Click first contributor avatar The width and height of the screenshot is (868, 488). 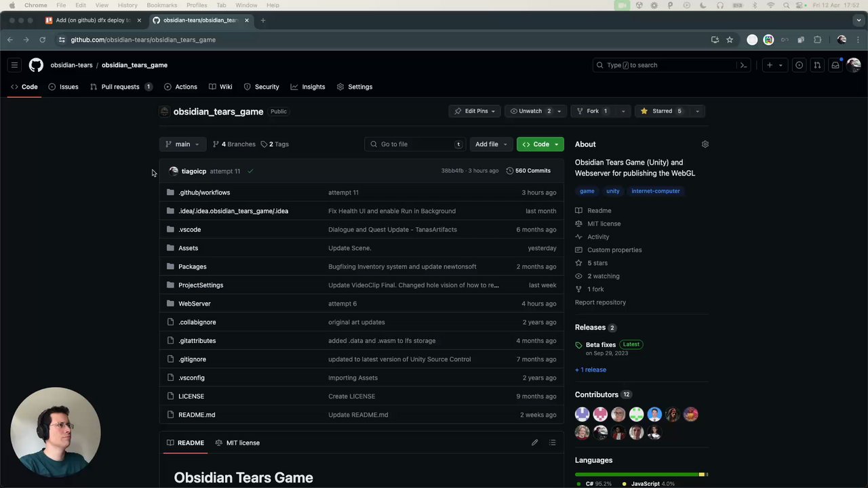click(x=583, y=414)
